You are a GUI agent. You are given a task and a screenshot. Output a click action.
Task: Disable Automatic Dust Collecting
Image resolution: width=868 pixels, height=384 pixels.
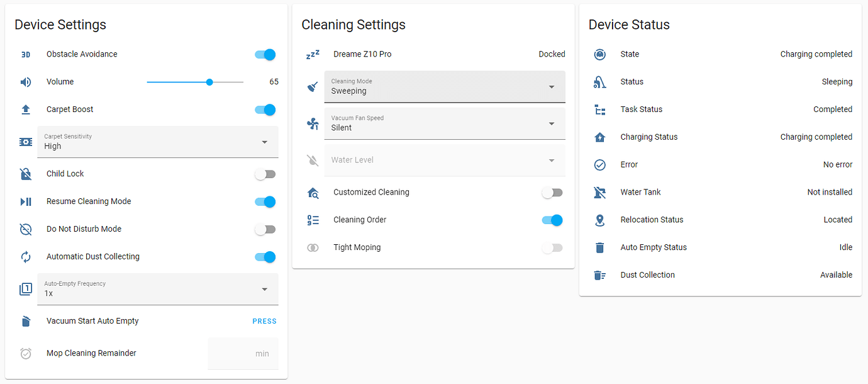tap(265, 257)
